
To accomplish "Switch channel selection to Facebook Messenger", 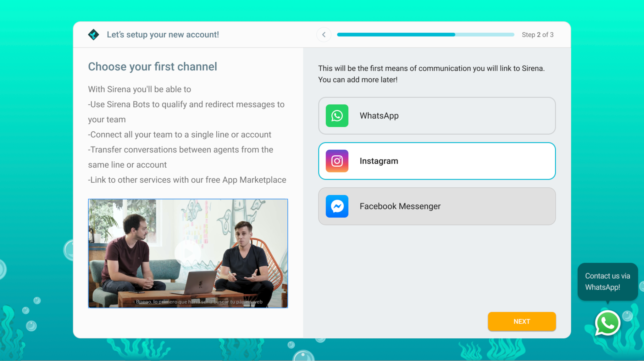I will [437, 206].
